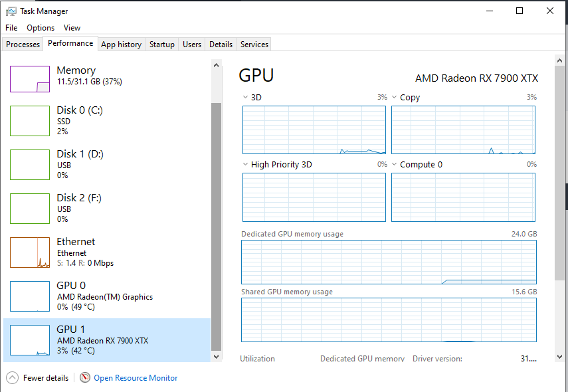Image resolution: width=568 pixels, height=392 pixels.
Task: Click sidebar scrollbar up arrow
Action: point(217,65)
